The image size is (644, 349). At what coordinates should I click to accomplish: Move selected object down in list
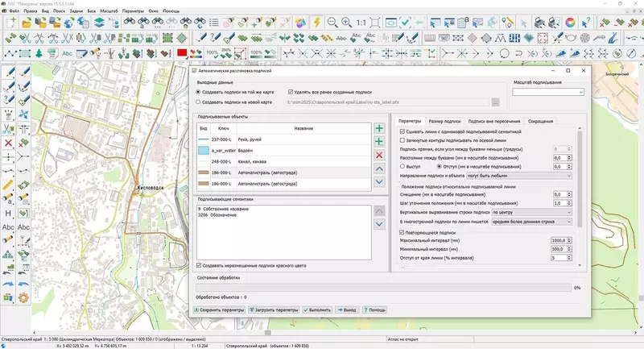379,181
